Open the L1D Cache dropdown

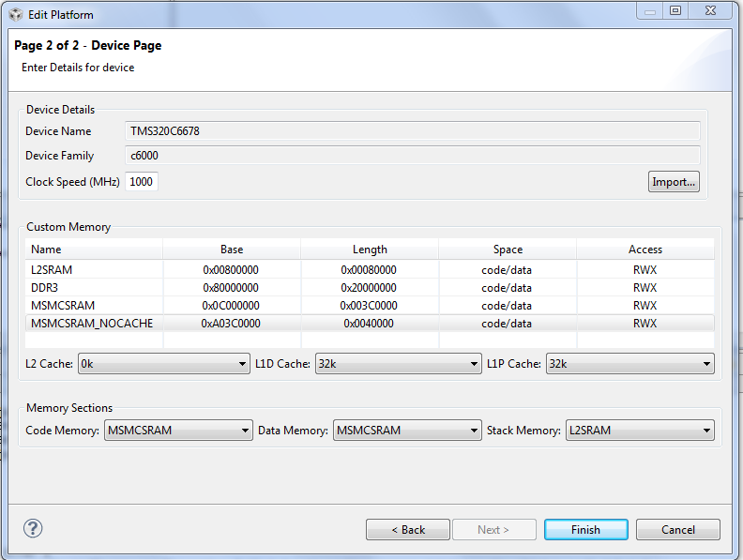click(398, 364)
